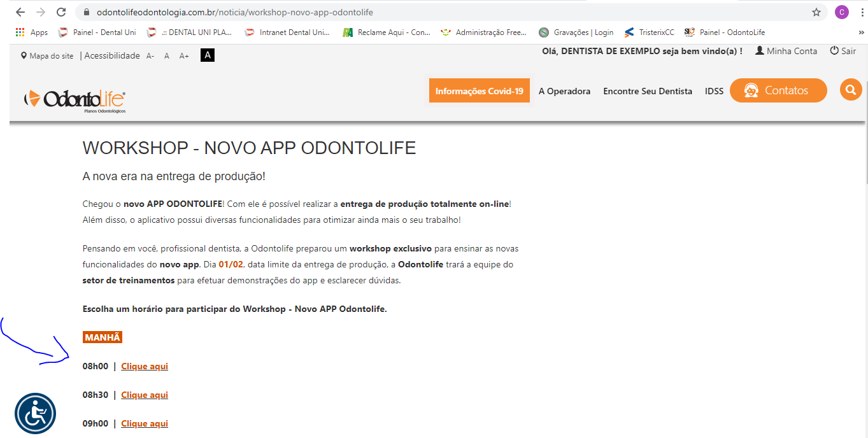Reset font size with plain A button

(167, 56)
